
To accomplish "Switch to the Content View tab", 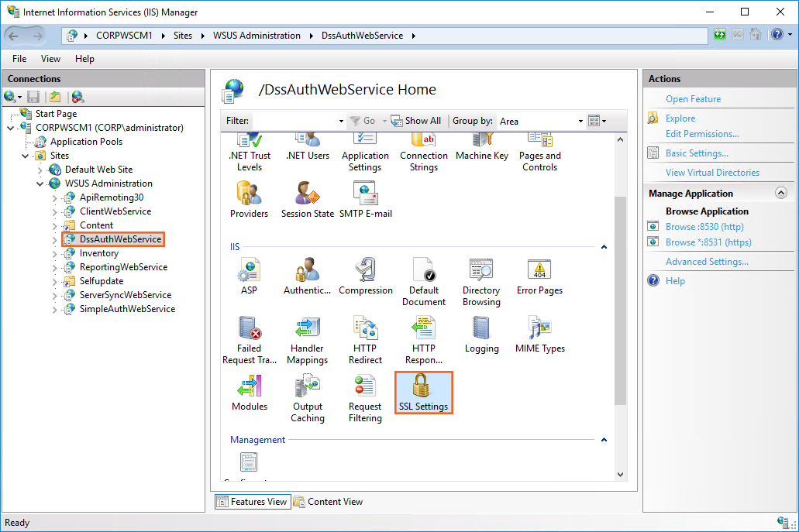I will point(328,502).
